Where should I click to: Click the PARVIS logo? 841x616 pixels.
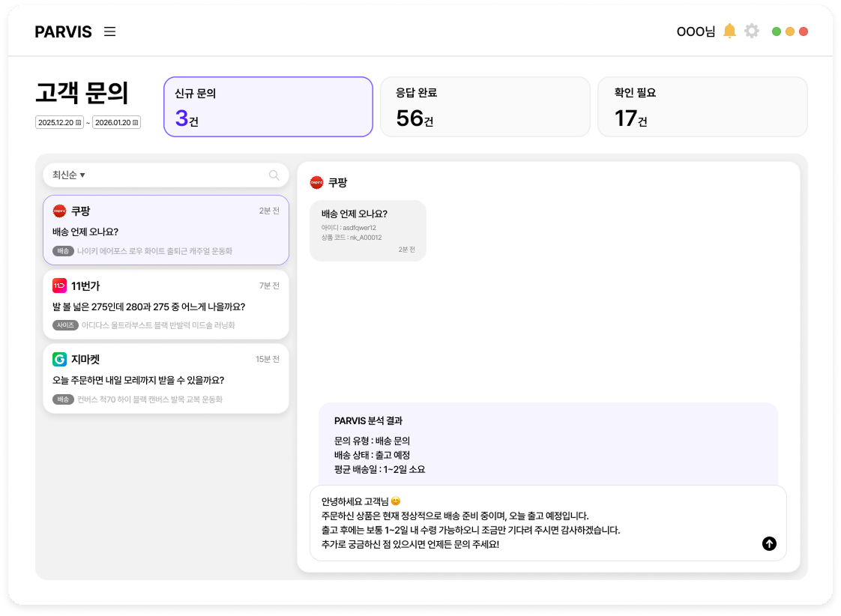coord(63,31)
